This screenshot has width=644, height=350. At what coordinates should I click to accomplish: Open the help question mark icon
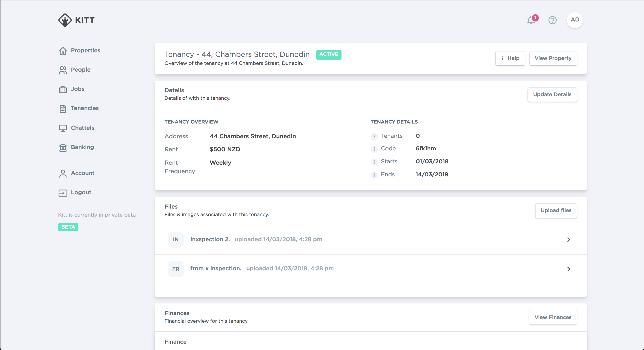[x=553, y=20]
